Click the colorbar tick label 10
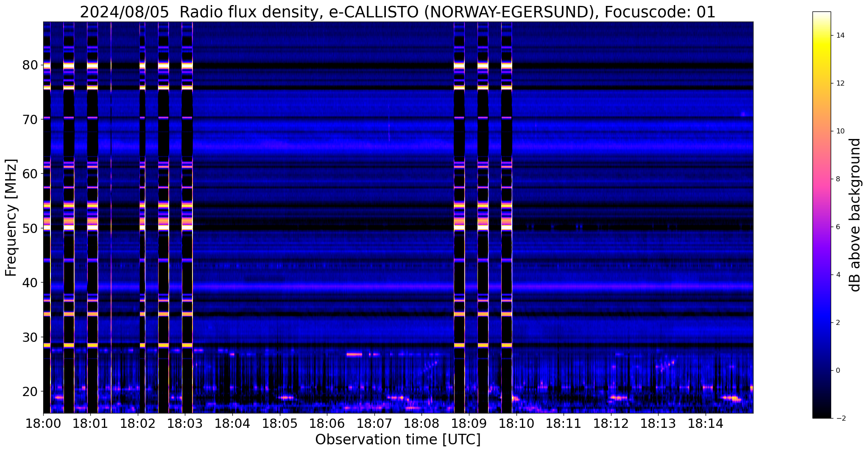The height and width of the screenshot is (452, 868). coord(840,131)
